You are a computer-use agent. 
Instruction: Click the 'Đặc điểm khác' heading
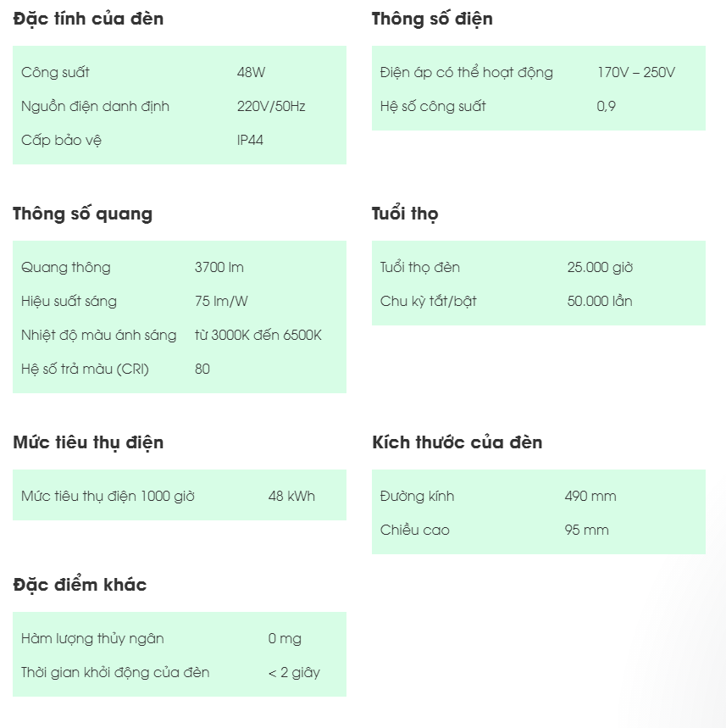point(80,585)
